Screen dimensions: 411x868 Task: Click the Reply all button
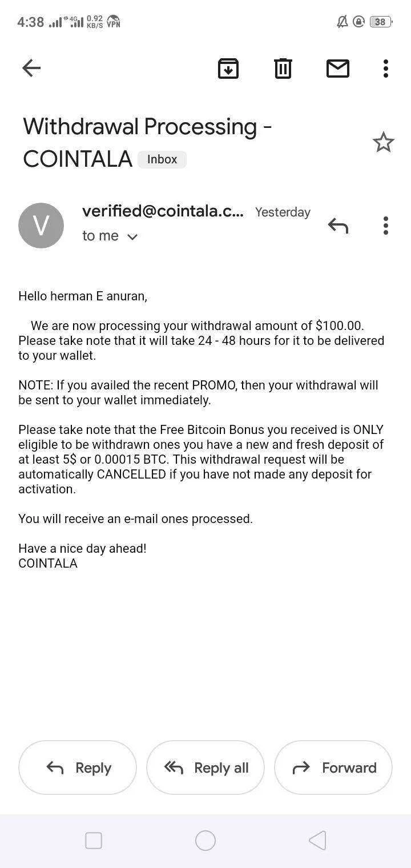pos(205,767)
